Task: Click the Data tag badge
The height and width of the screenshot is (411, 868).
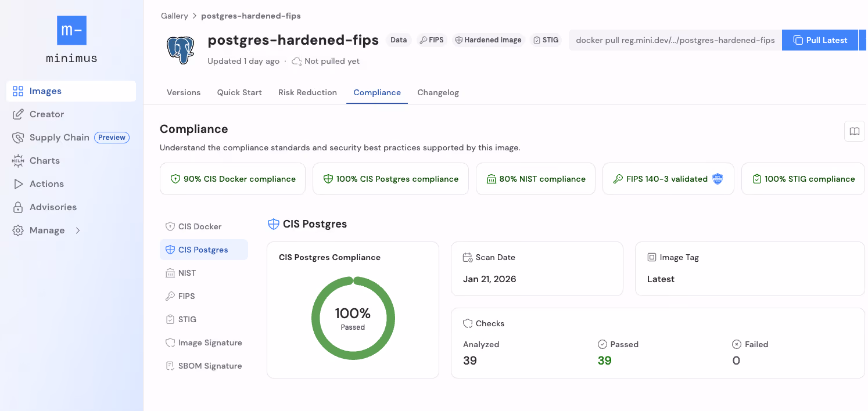Action: (399, 40)
